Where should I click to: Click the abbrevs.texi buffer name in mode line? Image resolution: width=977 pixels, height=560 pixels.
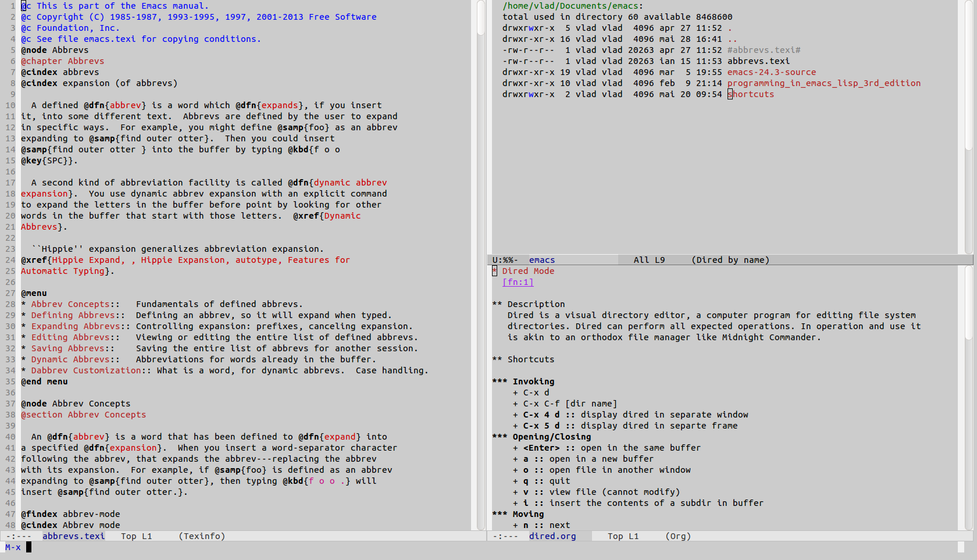[x=73, y=536]
